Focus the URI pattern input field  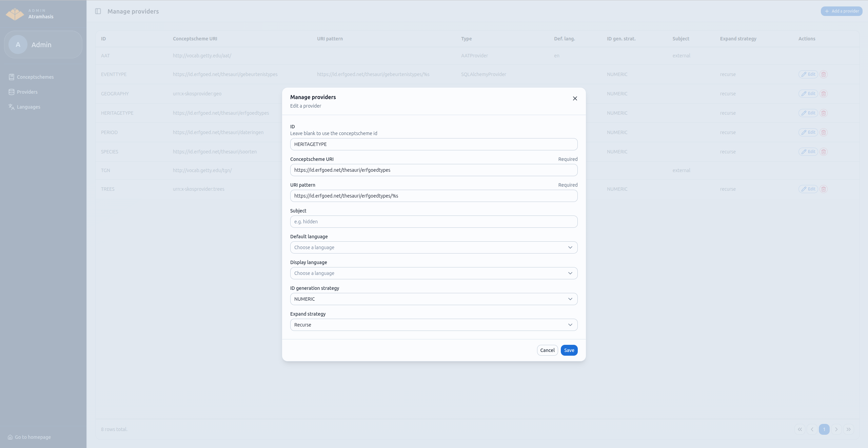click(434, 196)
